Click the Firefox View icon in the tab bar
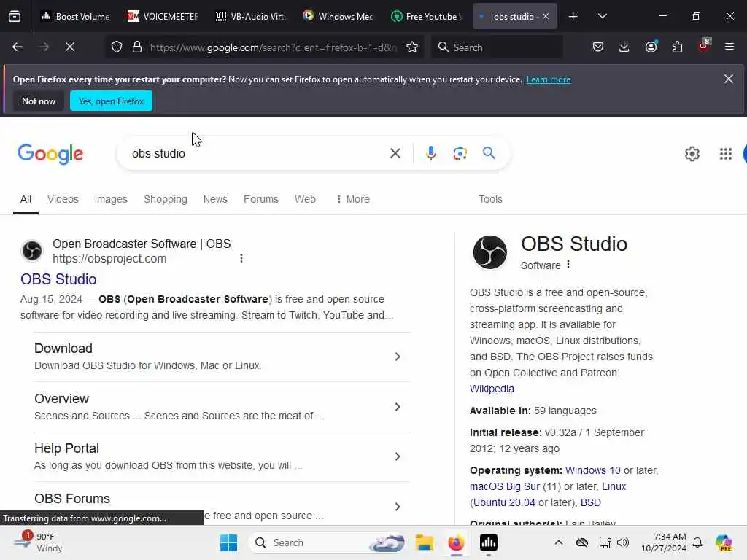 [x=15, y=17]
